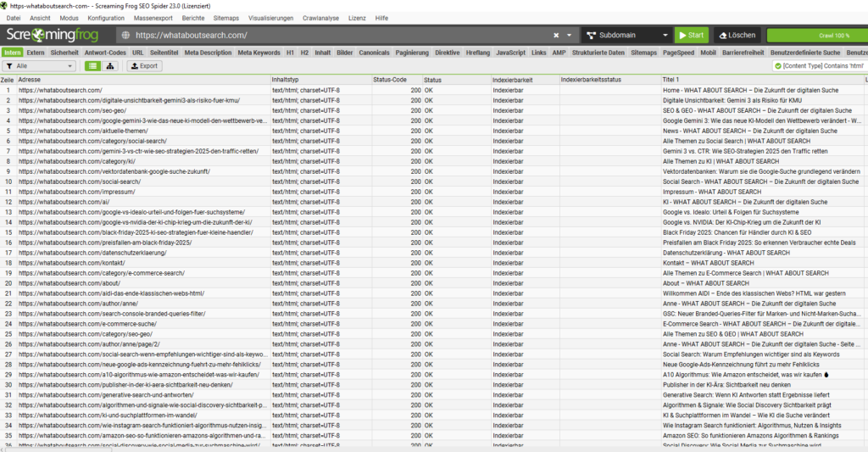The width and height of the screenshot is (868, 452).
Task: Click the Screaming Frog logo
Action: (52, 35)
